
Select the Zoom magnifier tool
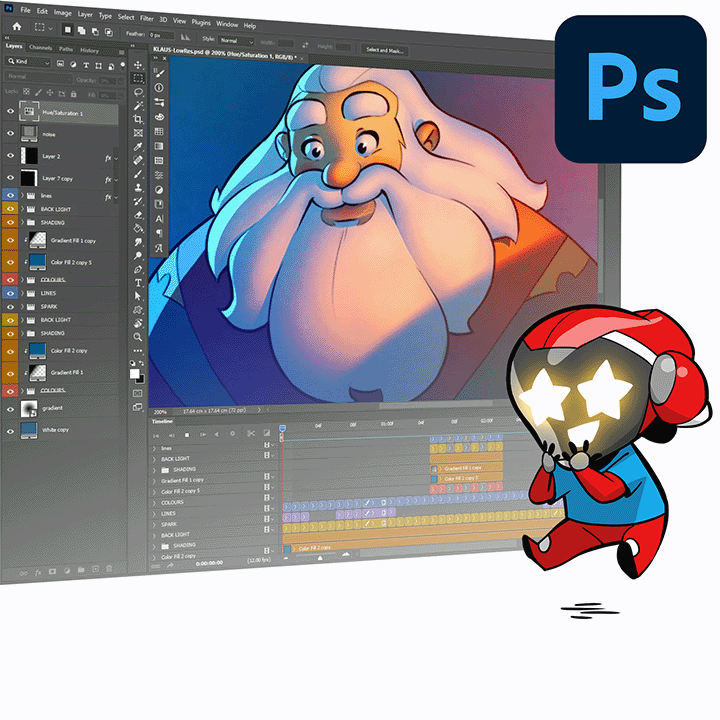[138, 337]
